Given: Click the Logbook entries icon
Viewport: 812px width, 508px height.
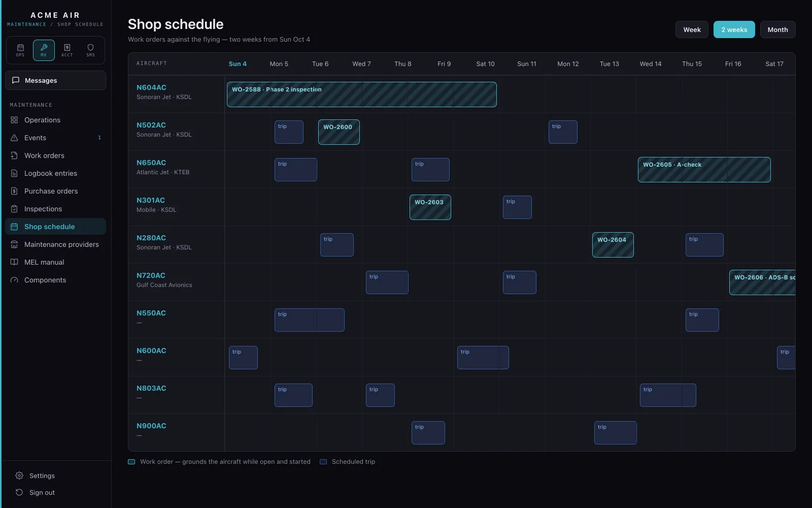Looking at the screenshot, I should [x=14, y=173].
